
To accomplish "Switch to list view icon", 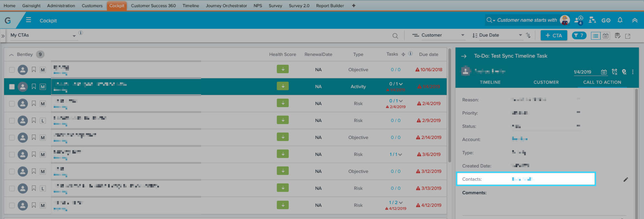I will coord(595,36).
